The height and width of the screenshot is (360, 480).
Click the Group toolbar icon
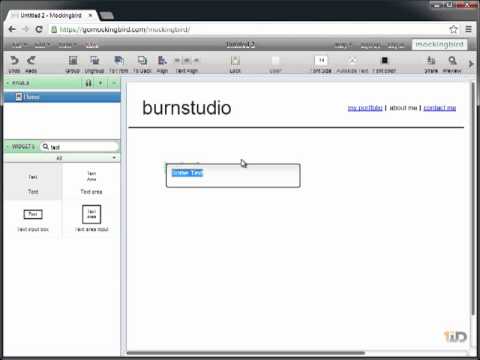pos(73,60)
